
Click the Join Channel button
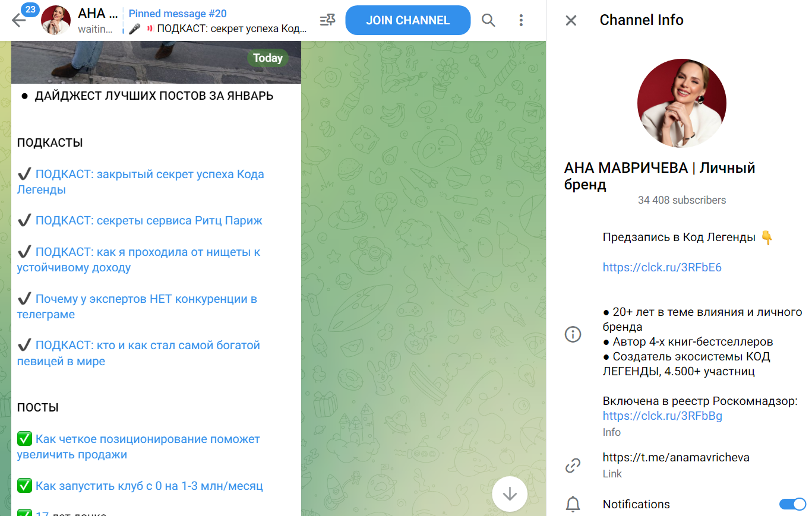pyautogui.click(x=407, y=20)
